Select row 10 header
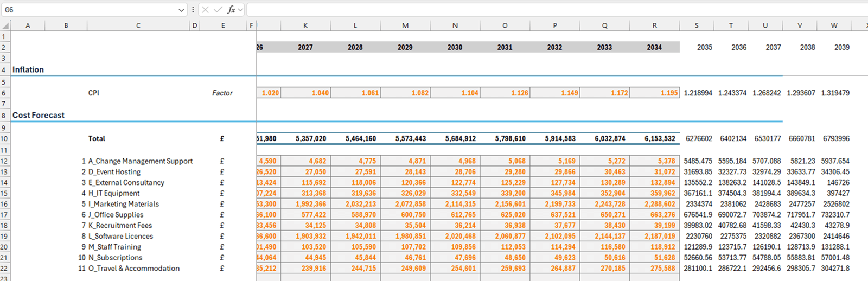The image size is (868, 281). point(4,139)
